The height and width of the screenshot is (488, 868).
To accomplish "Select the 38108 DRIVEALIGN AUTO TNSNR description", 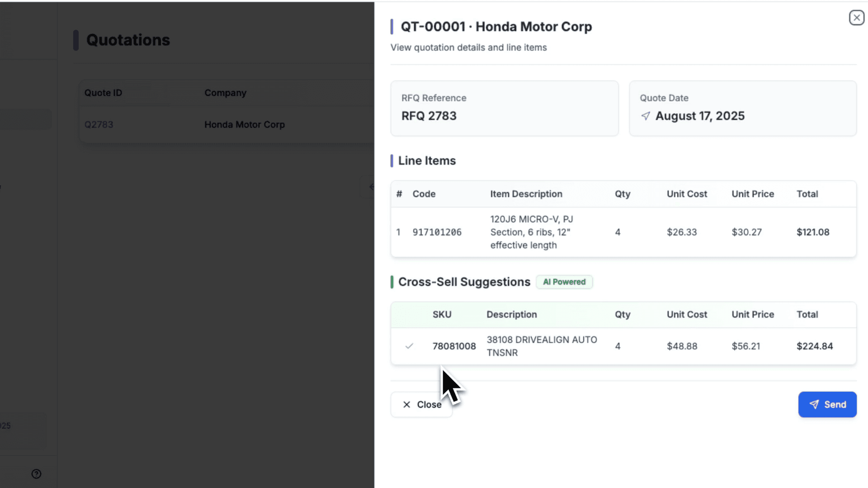I will pyautogui.click(x=541, y=346).
